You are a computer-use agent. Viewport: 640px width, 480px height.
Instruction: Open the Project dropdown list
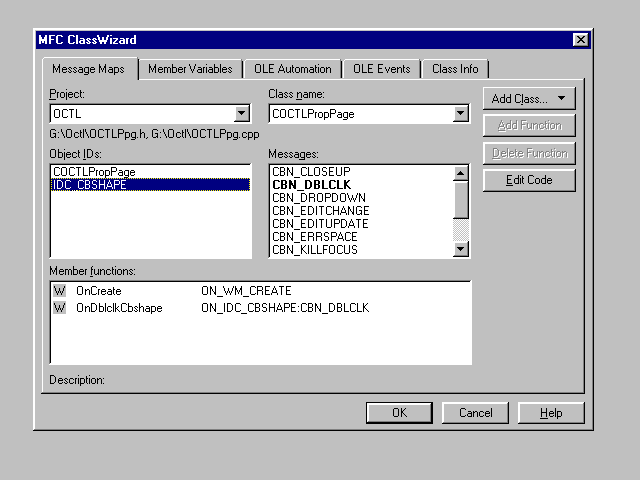pyautogui.click(x=241, y=114)
